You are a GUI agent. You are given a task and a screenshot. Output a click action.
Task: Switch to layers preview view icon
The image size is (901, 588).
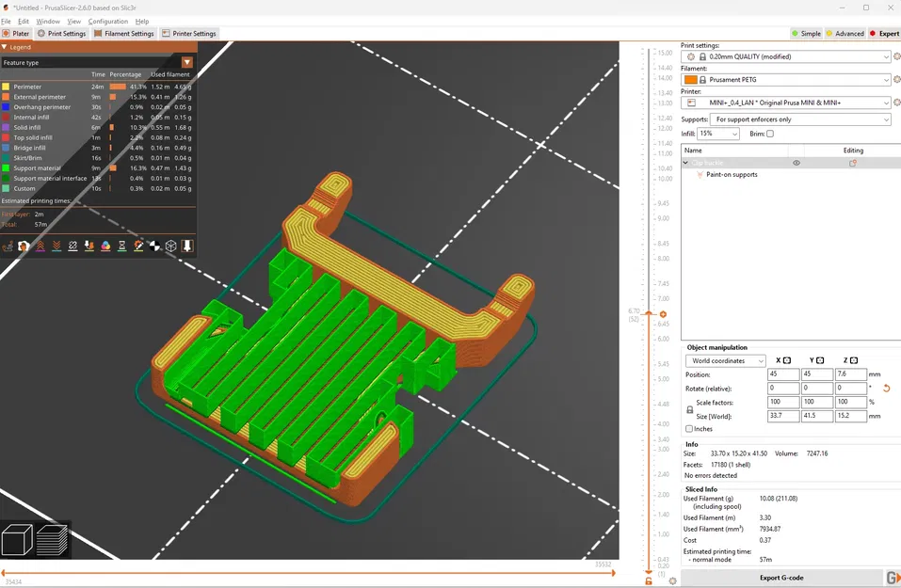point(52,540)
